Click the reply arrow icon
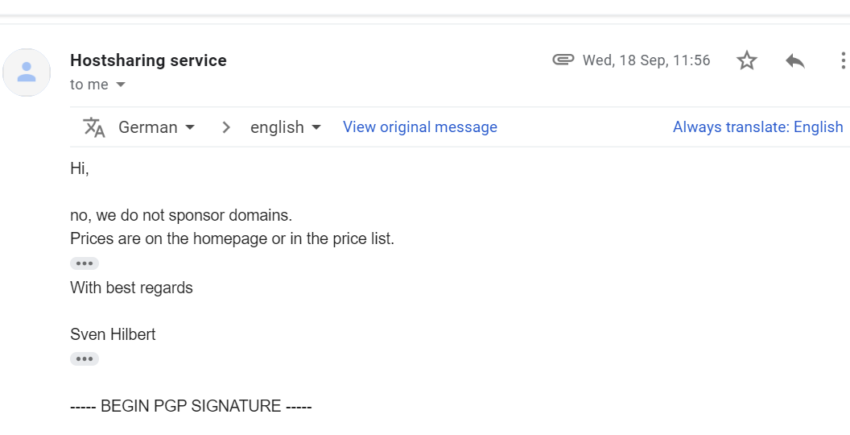 [x=795, y=60]
